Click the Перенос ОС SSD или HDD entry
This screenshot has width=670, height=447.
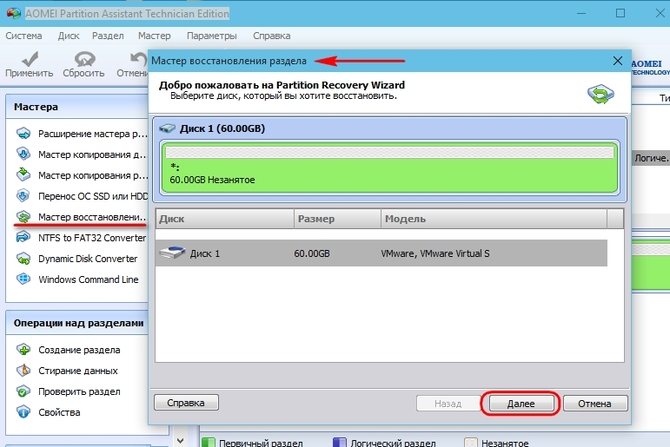click(x=93, y=196)
